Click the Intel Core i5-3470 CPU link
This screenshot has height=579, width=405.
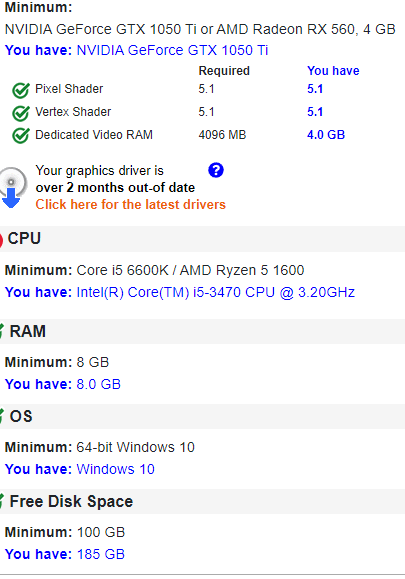coord(216,292)
